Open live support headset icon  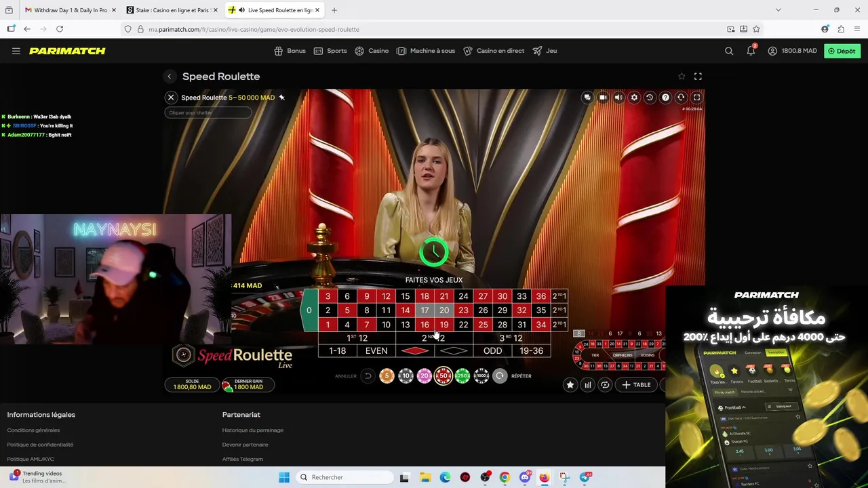coord(681,98)
